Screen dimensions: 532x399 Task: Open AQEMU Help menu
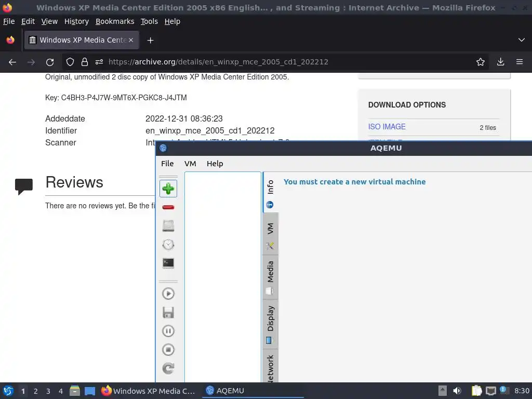215,164
